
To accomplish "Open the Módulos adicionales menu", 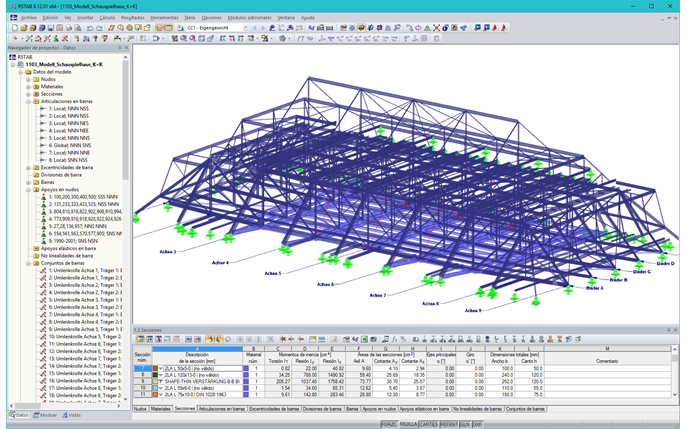I will point(249,18).
